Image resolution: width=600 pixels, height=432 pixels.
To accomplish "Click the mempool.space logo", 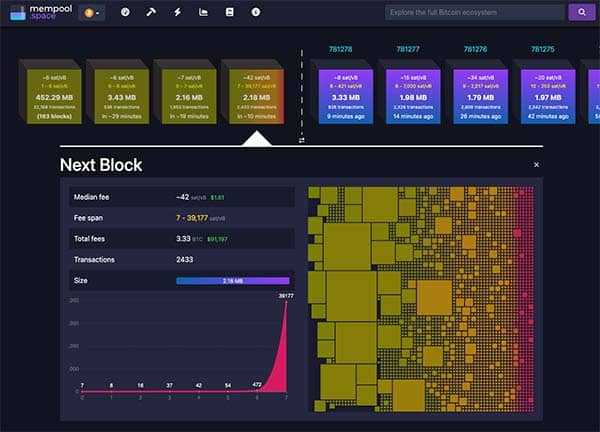I will (36, 13).
